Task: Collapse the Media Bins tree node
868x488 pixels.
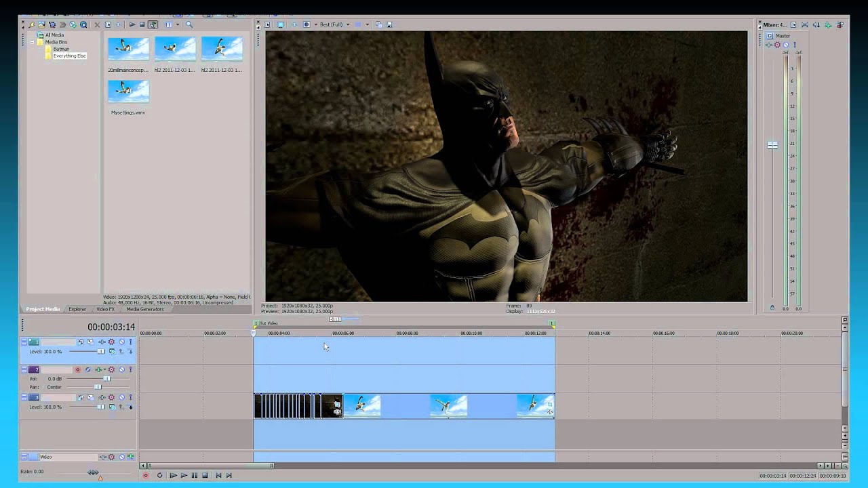Action: pyautogui.click(x=32, y=42)
